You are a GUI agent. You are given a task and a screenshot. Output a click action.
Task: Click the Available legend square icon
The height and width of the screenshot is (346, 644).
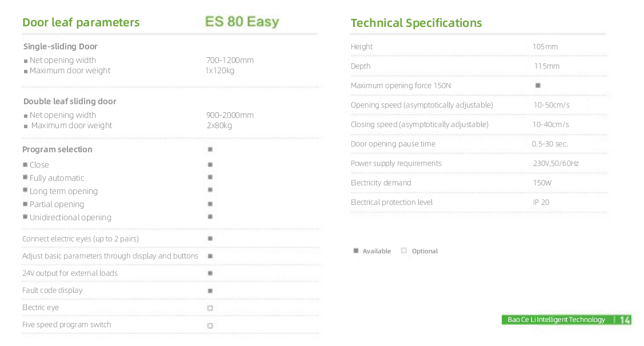356,250
